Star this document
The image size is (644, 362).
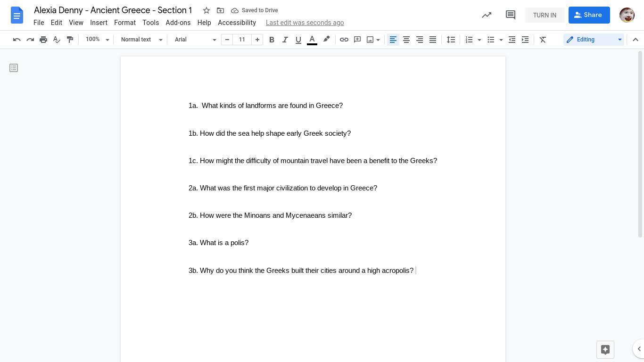(x=206, y=10)
